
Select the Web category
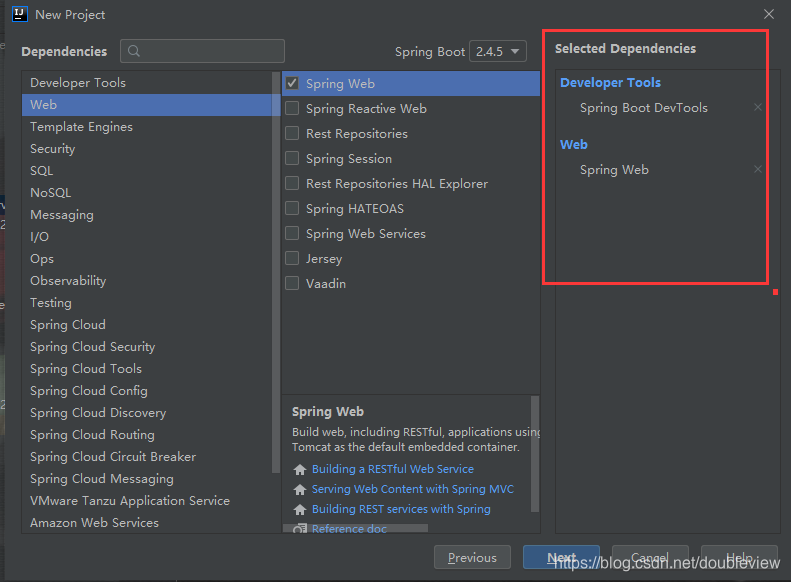(147, 105)
